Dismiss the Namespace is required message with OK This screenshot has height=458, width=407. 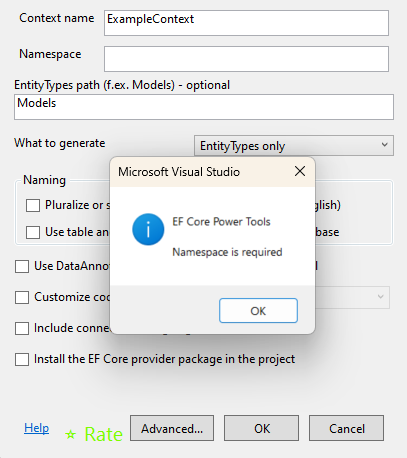pos(258,311)
